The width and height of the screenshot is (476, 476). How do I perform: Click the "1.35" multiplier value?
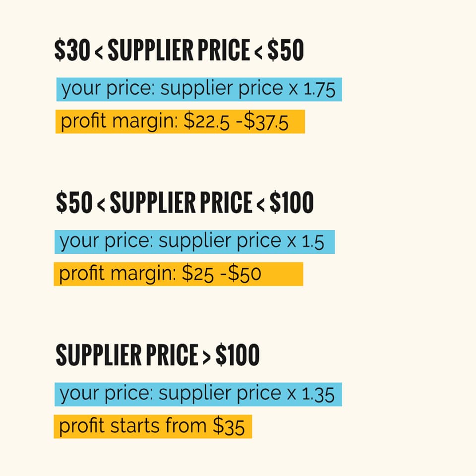[x=318, y=395]
